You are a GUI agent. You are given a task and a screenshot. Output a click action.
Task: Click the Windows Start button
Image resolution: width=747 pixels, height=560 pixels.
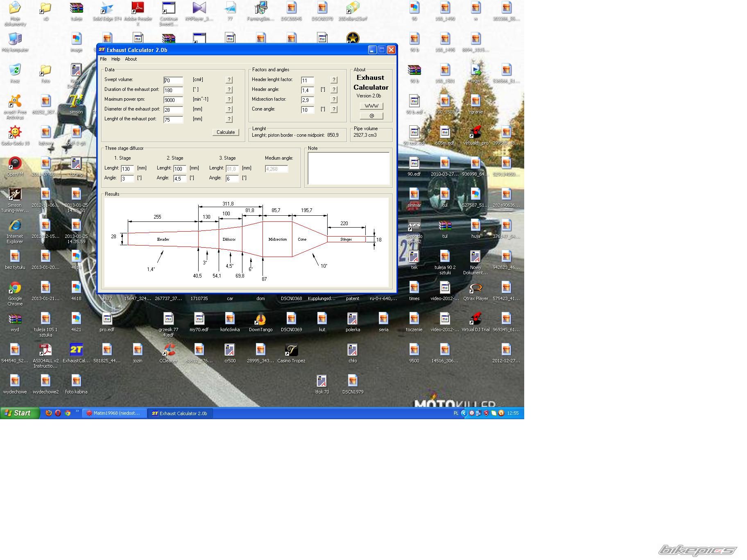point(20,413)
